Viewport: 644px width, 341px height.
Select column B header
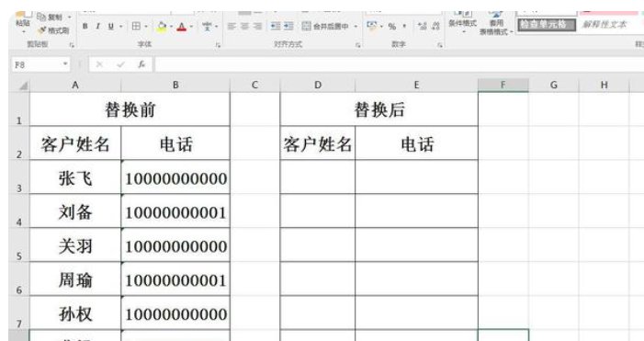coord(175,85)
